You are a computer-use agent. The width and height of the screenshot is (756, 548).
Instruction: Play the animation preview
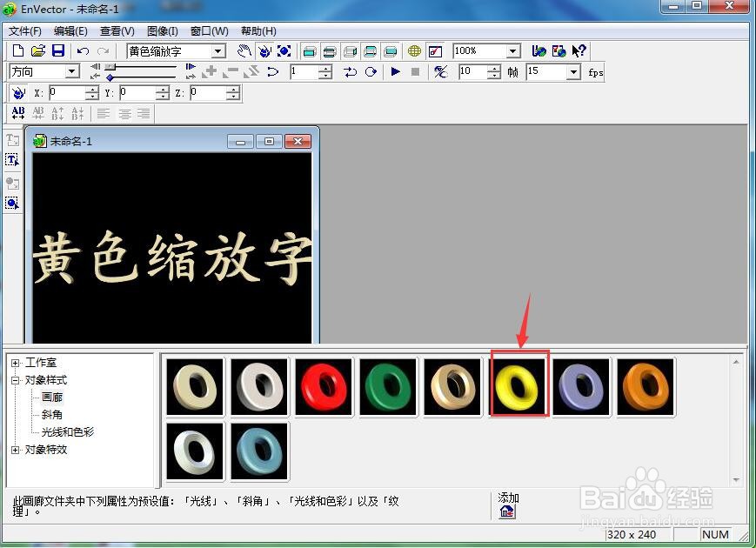coord(395,72)
